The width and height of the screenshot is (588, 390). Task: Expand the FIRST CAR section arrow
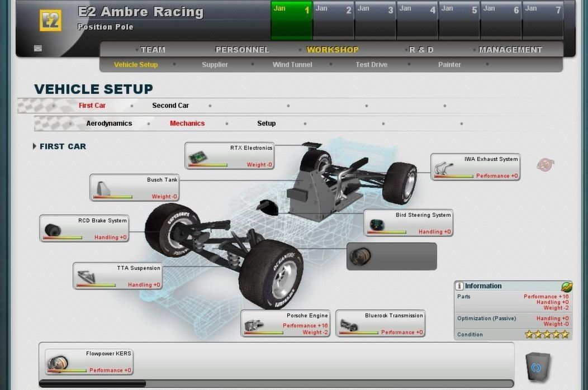(35, 146)
